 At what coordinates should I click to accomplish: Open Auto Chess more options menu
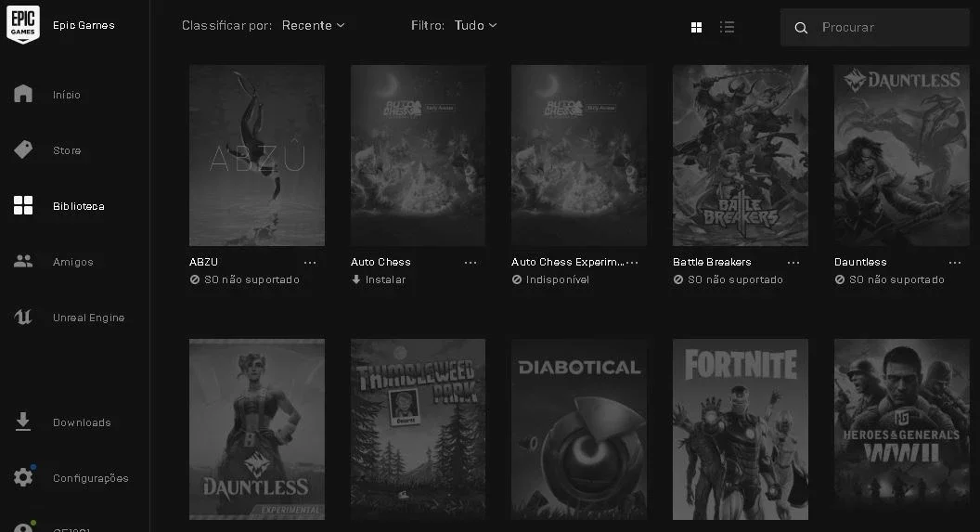(x=471, y=263)
